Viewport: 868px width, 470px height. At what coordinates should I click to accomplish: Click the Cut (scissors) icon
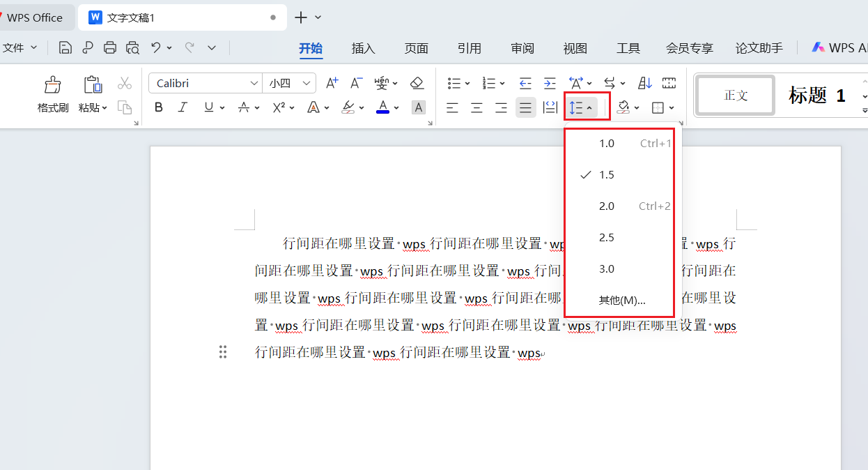124,82
